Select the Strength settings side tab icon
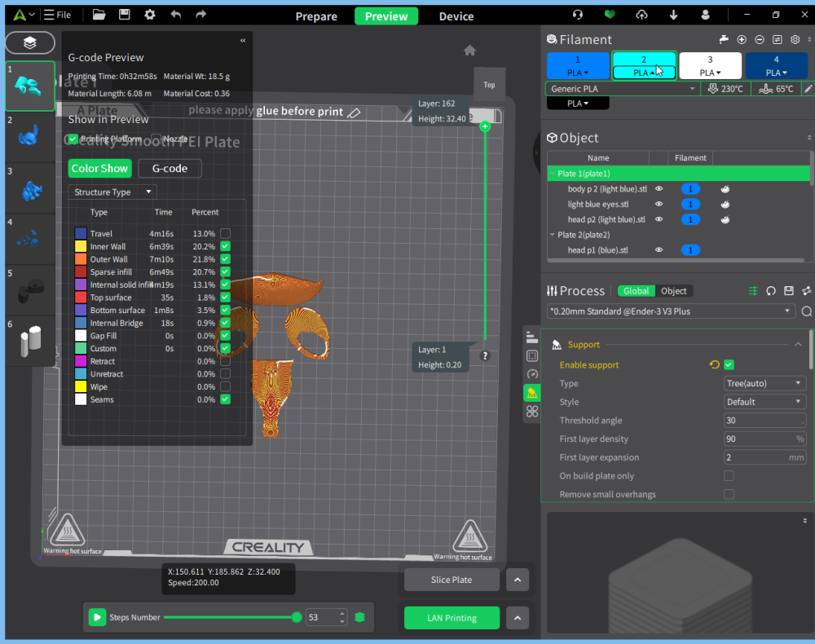This screenshot has width=815, height=644. 531,355
